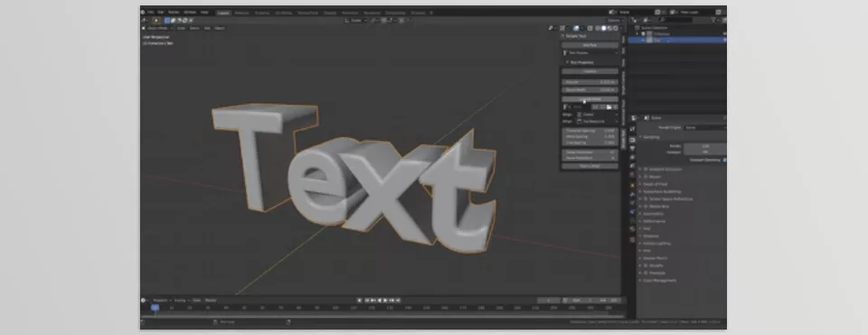The image size is (868, 335).
Task: Enable the Bloom checkbox
Action: tap(646, 176)
